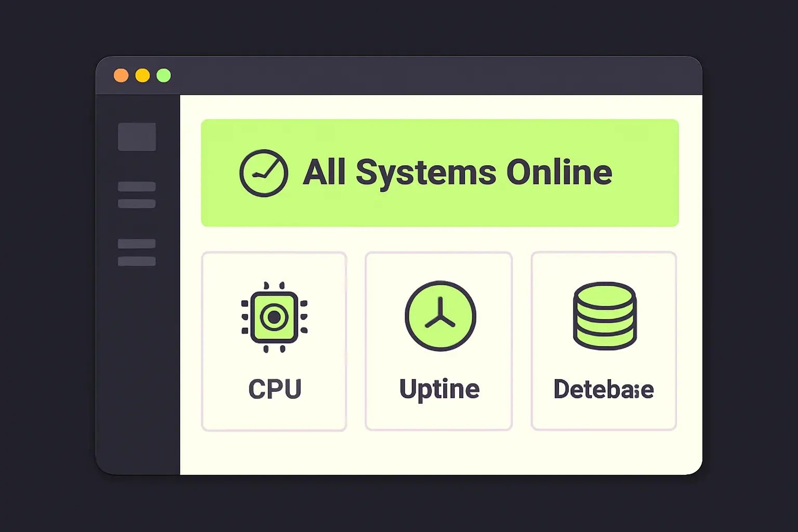Click the database cylinder icon
Screen dimensions: 798x532
[605, 316]
